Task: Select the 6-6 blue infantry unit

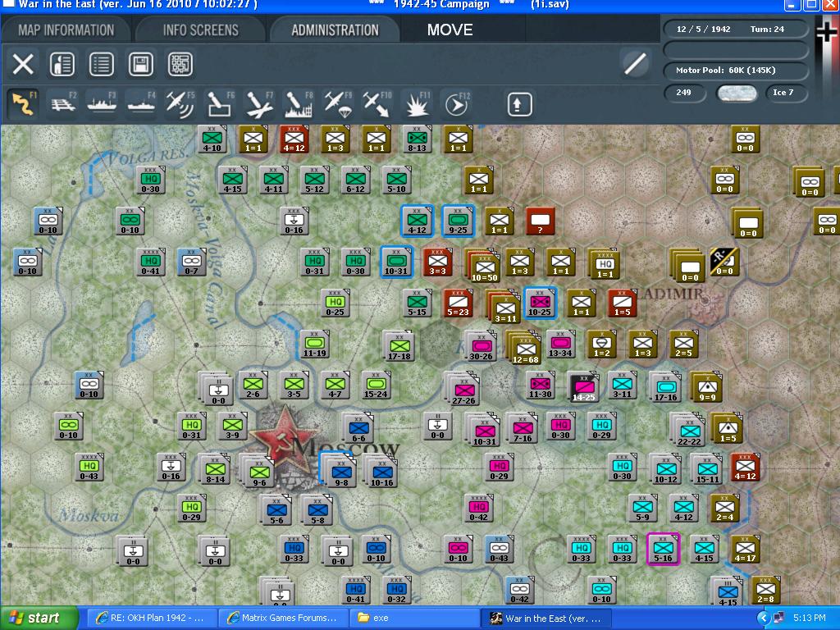Action: (x=358, y=428)
